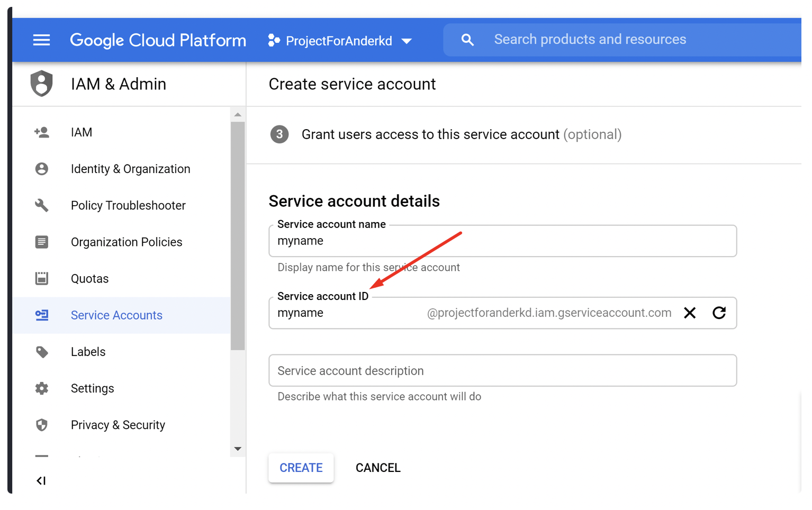
Task: Regenerate the Service account ID
Action: 719,313
